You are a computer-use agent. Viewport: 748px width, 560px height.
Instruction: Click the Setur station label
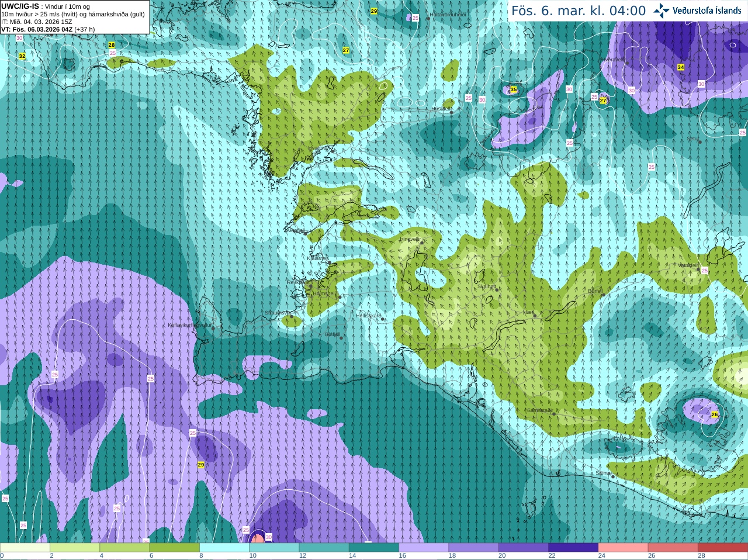pos(693,139)
